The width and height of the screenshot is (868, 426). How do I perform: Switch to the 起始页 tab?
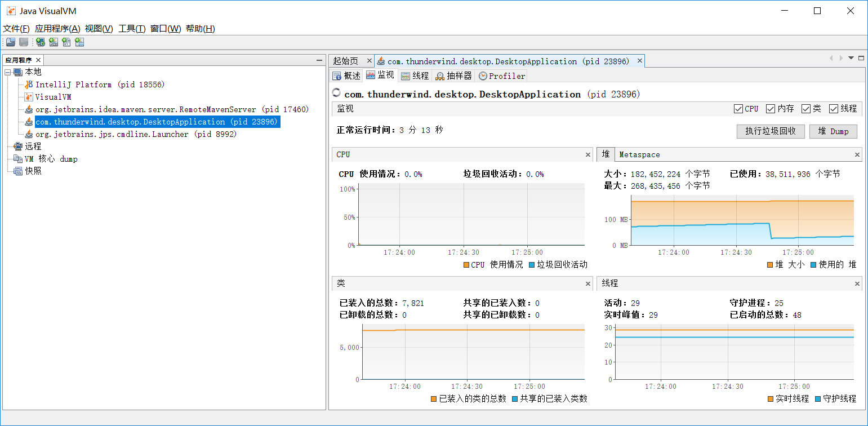tap(345, 61)
